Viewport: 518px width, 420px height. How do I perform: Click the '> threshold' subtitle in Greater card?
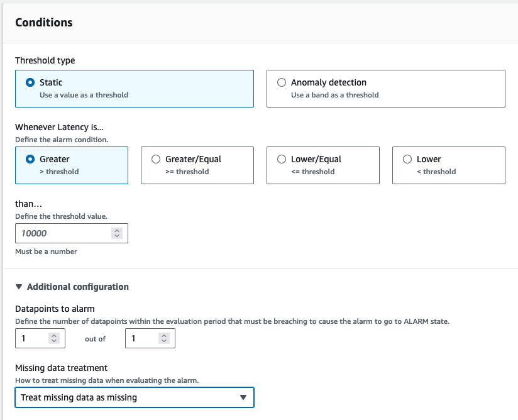coord(59,172)
